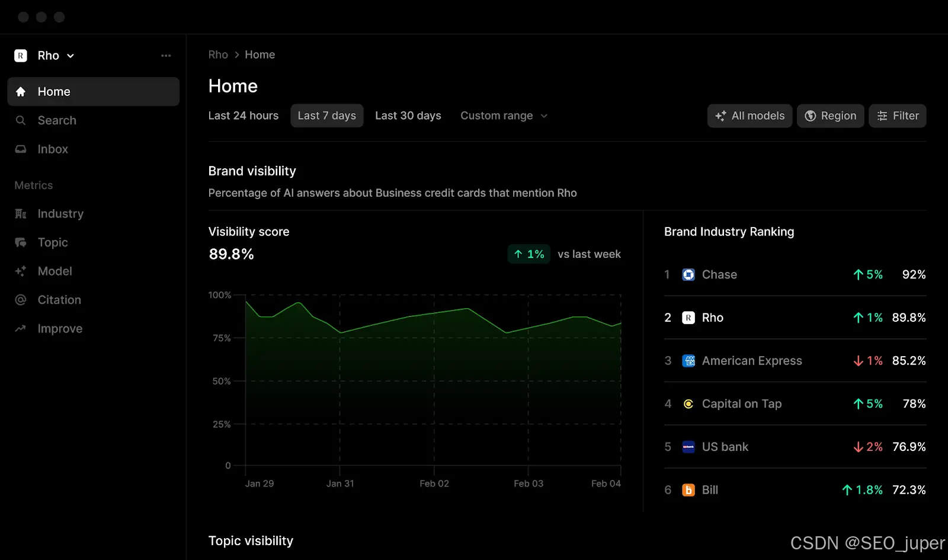Click the 85.2% value for American Express
The image size is (948, 560).
point(909,361)
